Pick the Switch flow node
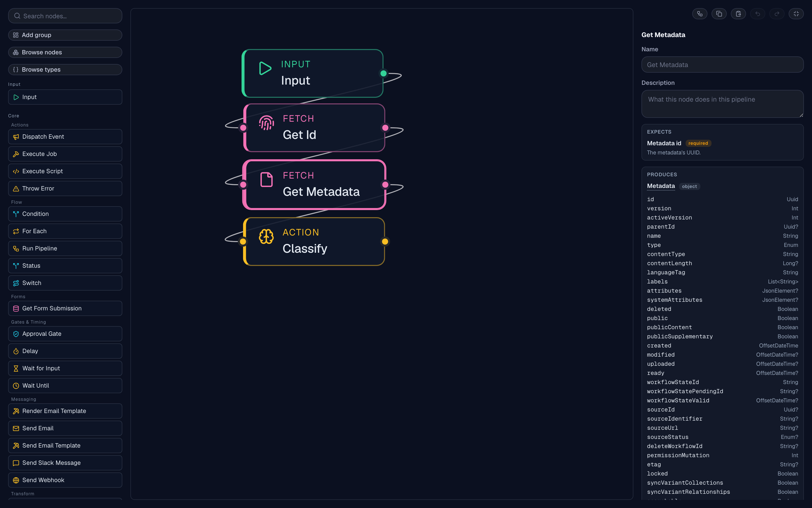This screenshot has height=508, width=812. 65,283
